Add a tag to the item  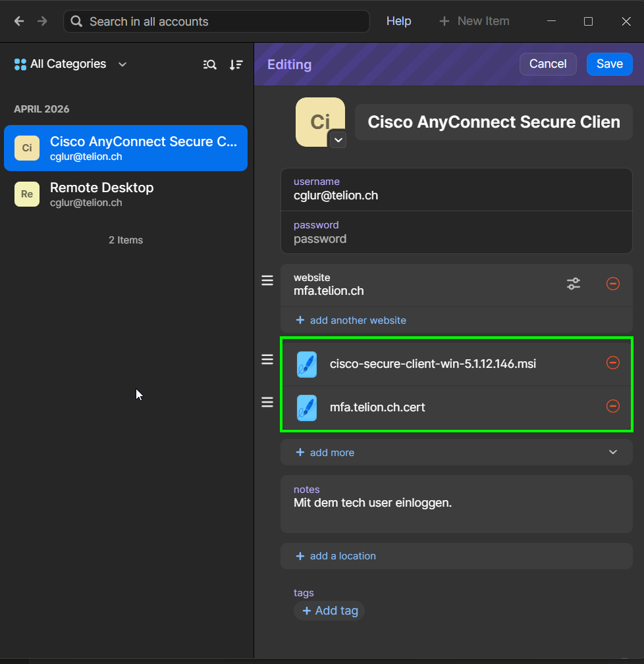click(330, 611)
